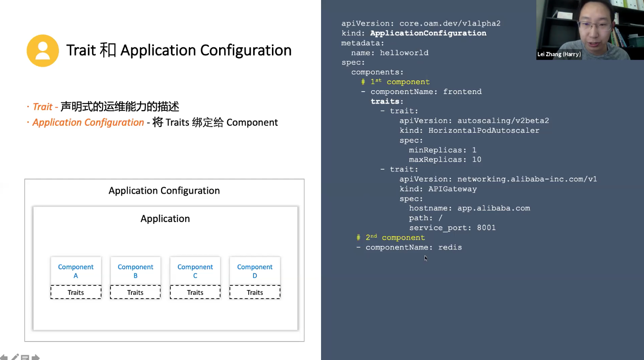Image resolution: width=644 pixels, height=360 pixels.
Task: Select the Component A box
Action: tap(76, 271)
